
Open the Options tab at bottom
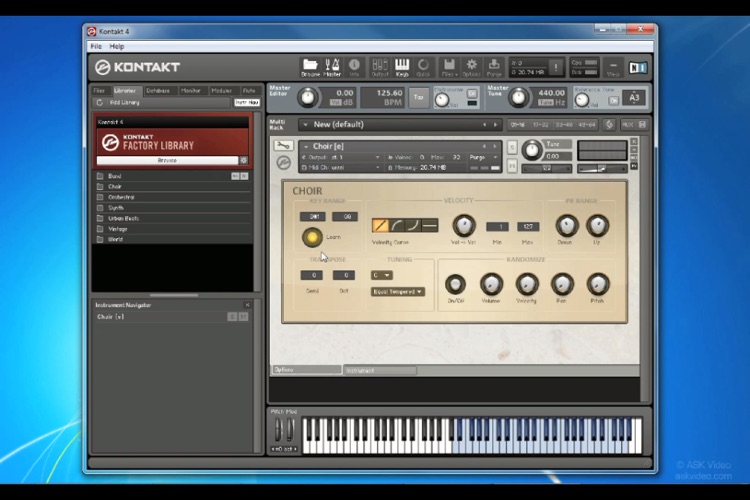pyautogui.click(x=307, y=369)
